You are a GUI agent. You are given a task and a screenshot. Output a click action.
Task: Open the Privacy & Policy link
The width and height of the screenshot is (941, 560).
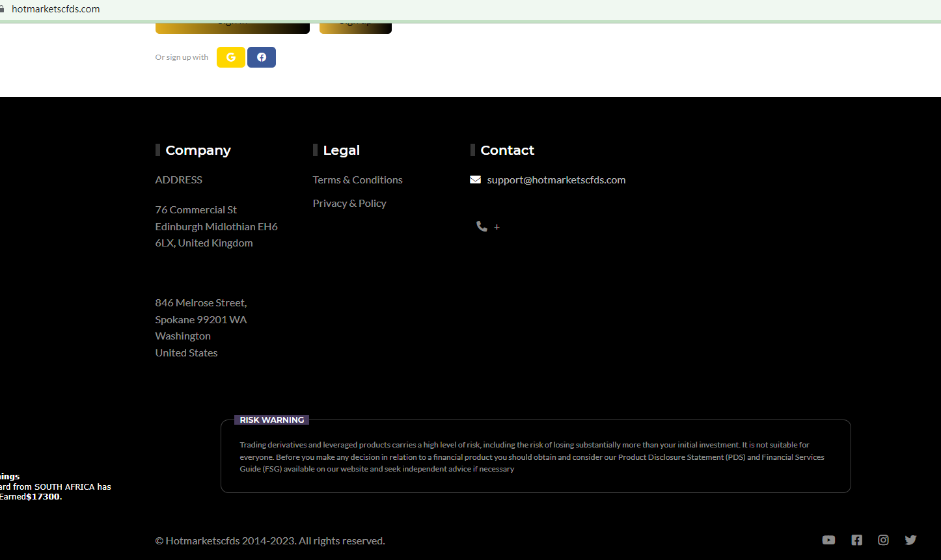click(x=349, y=203)
